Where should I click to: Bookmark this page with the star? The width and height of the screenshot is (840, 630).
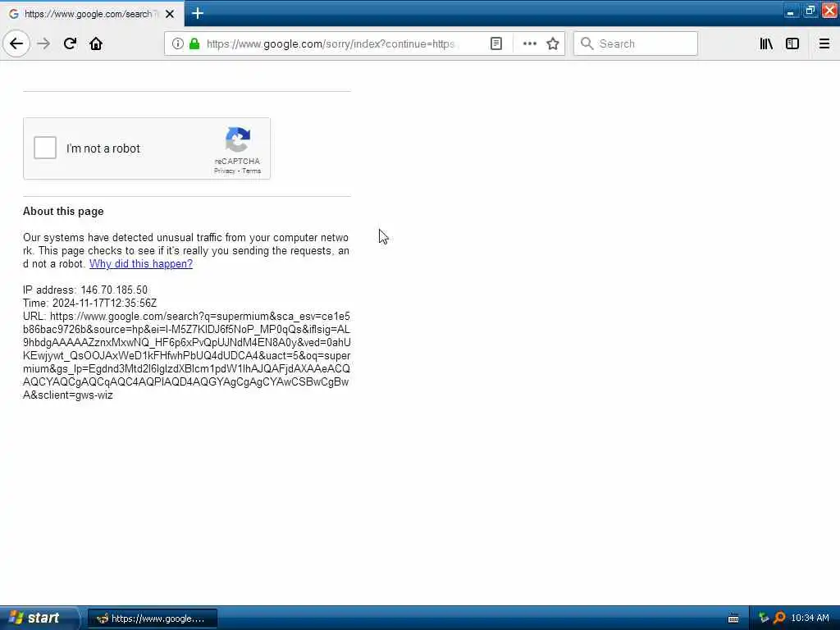coord(553,43)
